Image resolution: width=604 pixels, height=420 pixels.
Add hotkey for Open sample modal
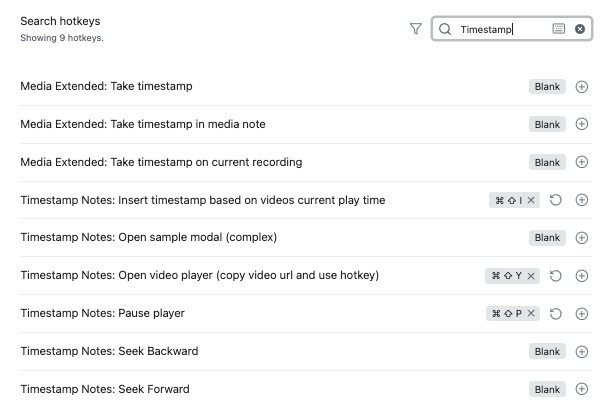coord(582,238)
